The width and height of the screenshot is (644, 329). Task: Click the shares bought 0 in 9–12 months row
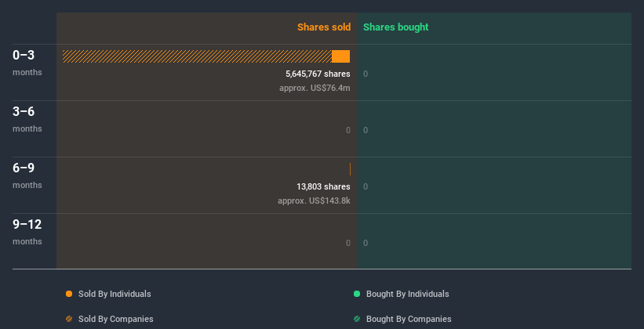click(366, 243)
